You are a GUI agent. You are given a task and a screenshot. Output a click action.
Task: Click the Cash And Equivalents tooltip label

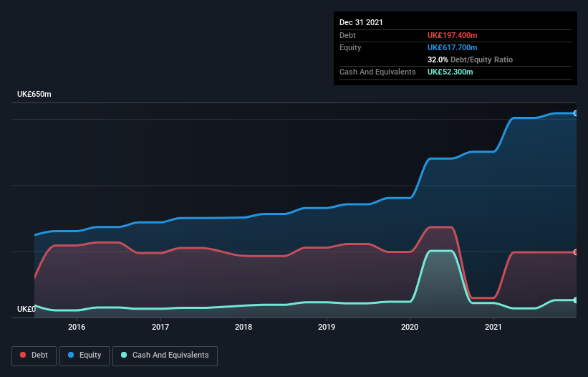[377, 72]
